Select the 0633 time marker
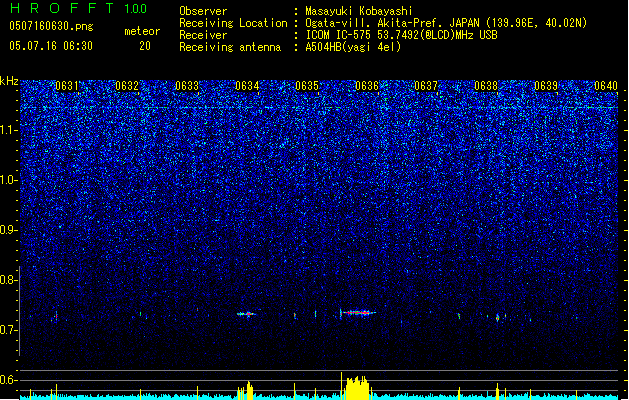 tap(187, 86)
